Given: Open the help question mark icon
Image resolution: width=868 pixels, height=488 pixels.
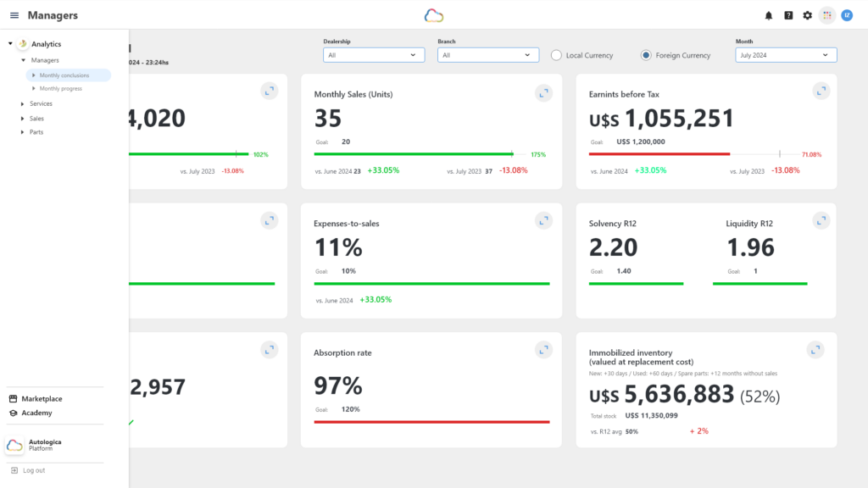Looking at the screenshot, I should (788, 15).
